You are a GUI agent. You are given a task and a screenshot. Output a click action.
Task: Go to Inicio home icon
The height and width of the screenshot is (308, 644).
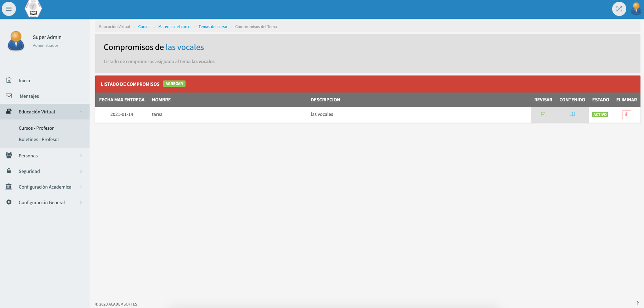pyautogui.click(x=9, y=80)
